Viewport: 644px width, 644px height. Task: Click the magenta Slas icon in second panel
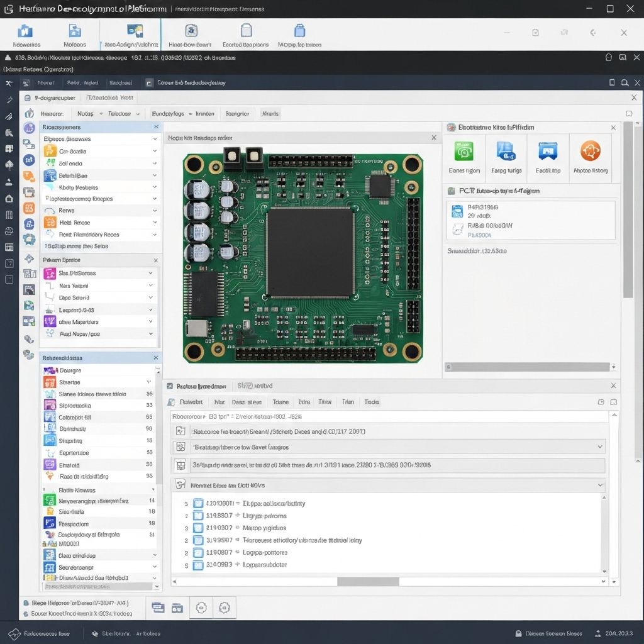click(50, 274)
